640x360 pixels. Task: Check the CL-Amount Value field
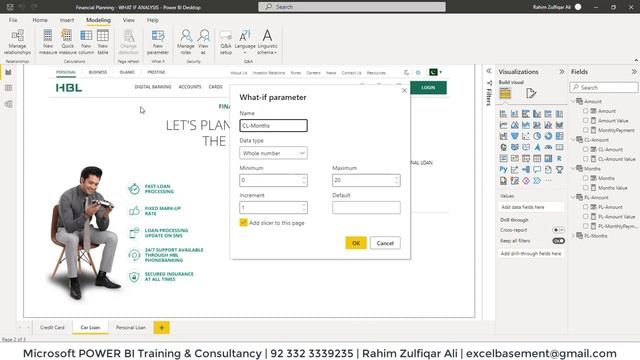point(586,159)
